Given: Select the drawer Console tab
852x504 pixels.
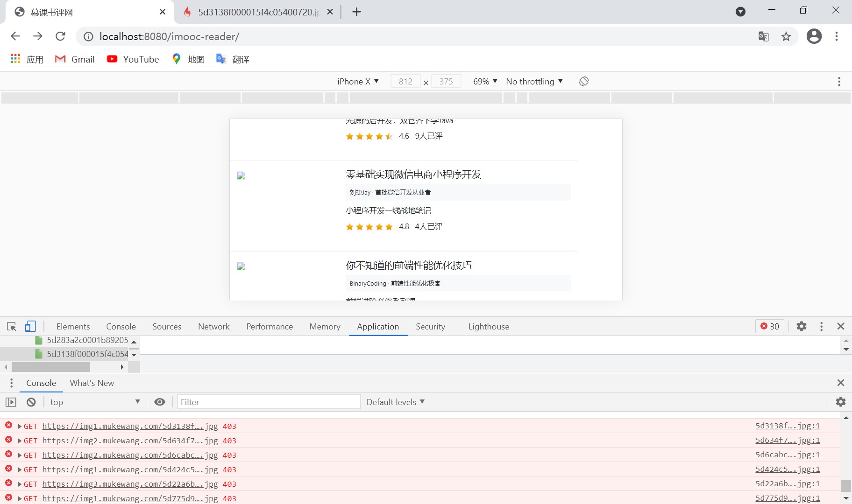Looking at the screenshot, I should click(41, 383).
